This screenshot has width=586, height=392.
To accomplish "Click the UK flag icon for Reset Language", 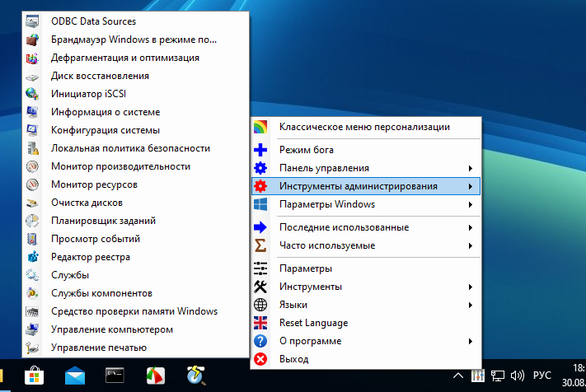I will point(260,323).
